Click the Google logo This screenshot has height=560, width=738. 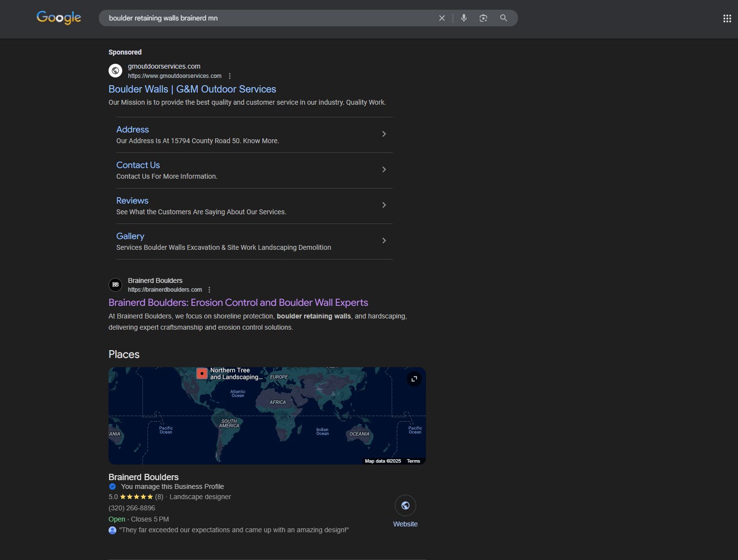[x=59, y=18]
